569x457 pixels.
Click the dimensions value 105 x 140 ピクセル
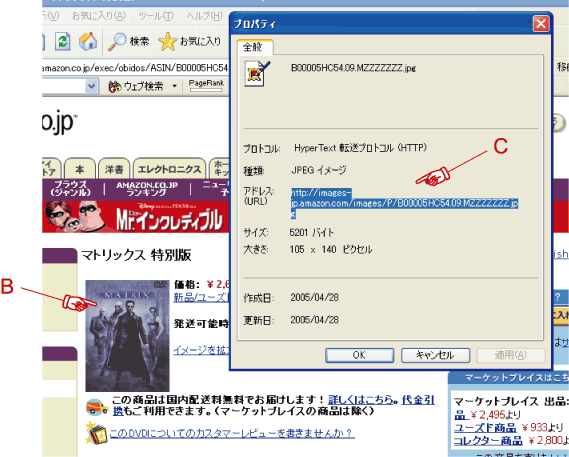(331, 250)
